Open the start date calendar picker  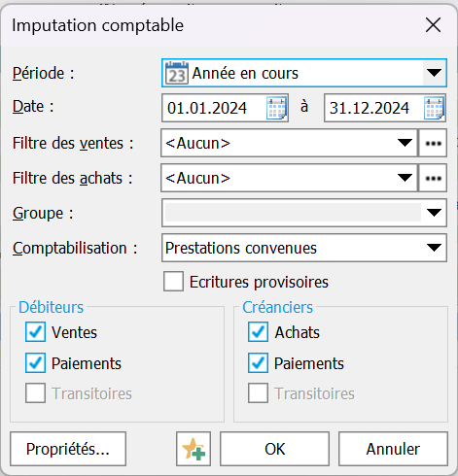(x=276, y=108)
